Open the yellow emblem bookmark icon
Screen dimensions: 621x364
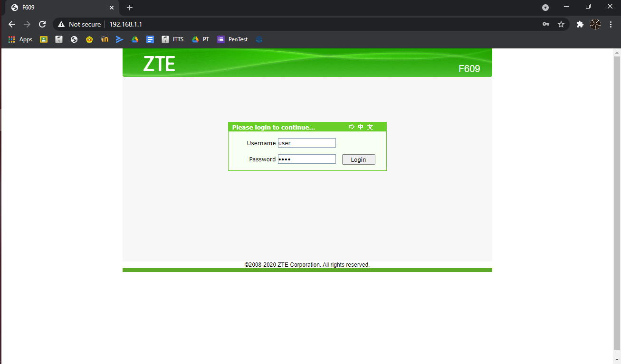tap(89, 39)
